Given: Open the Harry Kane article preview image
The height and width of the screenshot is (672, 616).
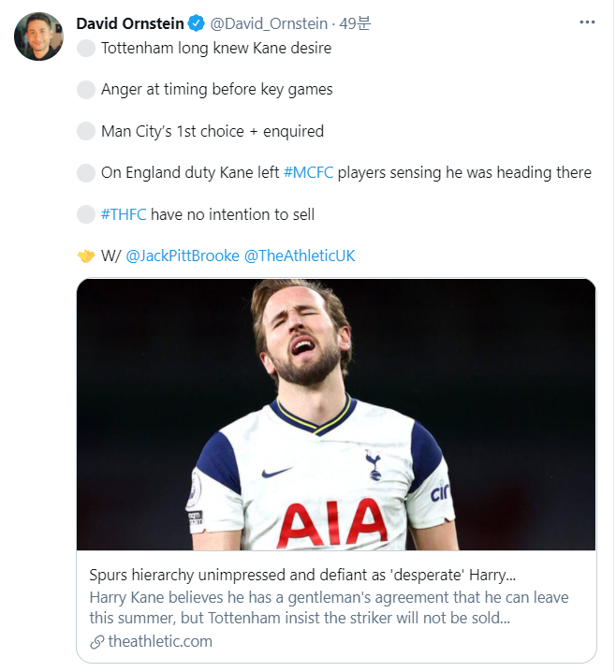Looking at the screenshot, I should pyautogui.click(x=336, y=414).
